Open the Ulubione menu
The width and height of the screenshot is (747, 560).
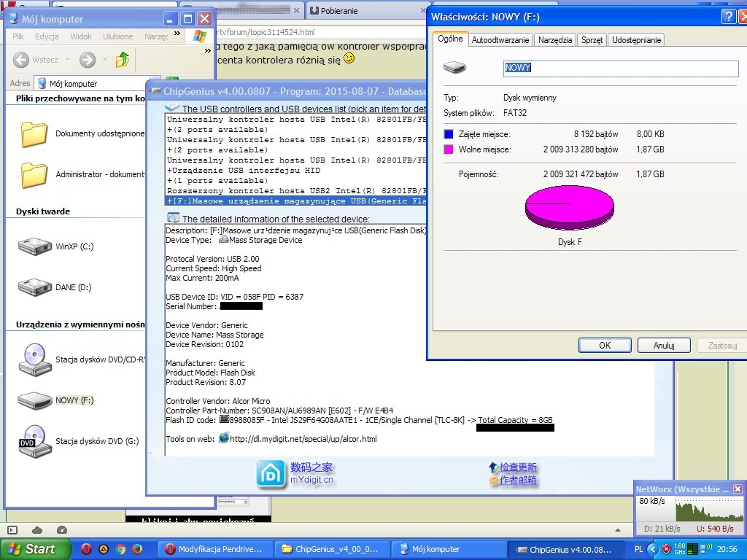tap(117, 36)
